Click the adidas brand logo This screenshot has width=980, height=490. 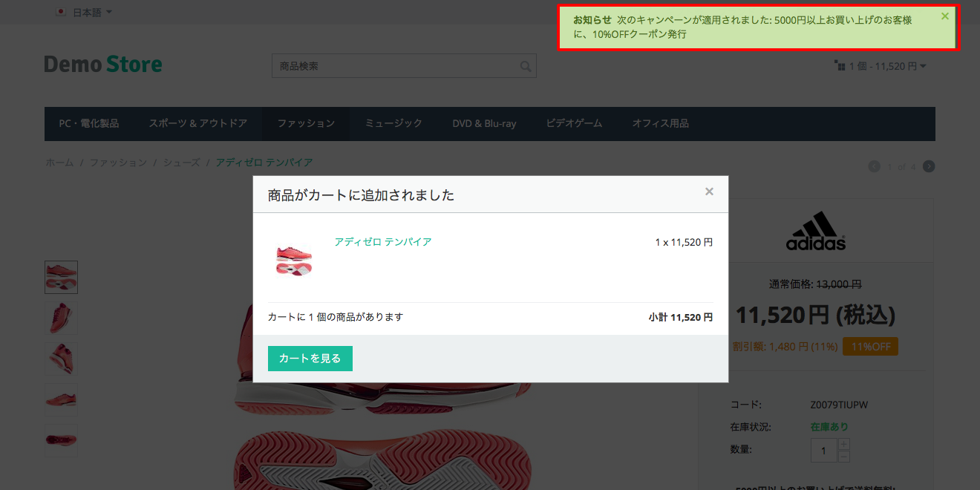point(816,231)
